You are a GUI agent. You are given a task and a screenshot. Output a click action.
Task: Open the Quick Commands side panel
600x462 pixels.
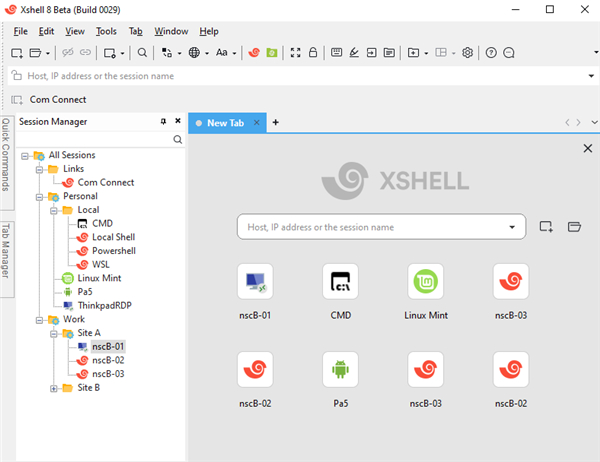[6, 154]
